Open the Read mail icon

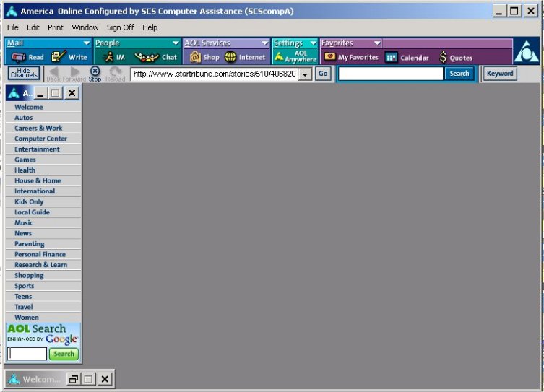pos(20,57)
